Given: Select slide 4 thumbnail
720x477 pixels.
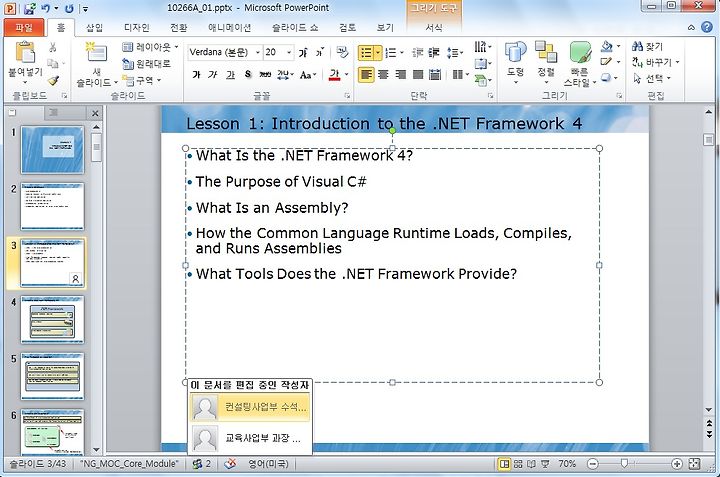Looking at the screenshot, I should coord(52,320).
